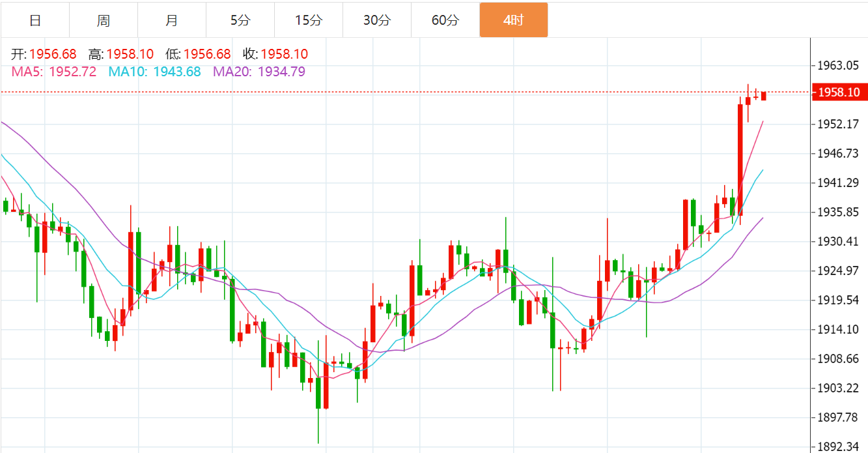Select the 5分 timeframe tab
The width and height of the screenshot is (868, 453).
point(240,20)
